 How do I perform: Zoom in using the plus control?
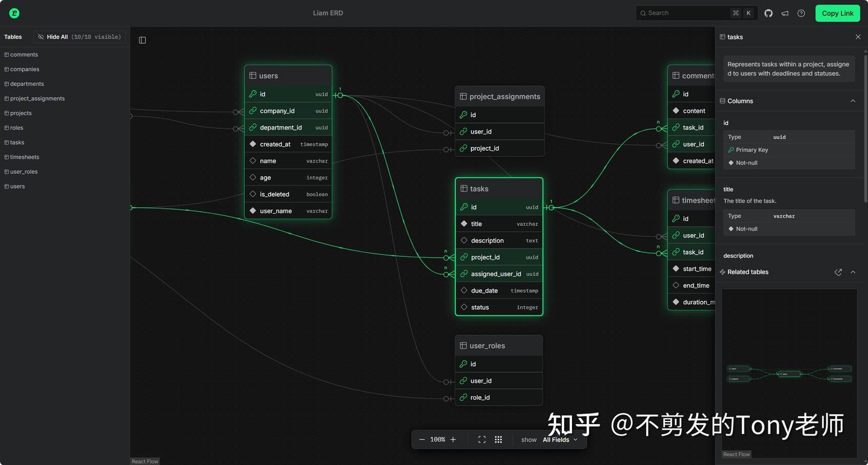pos(453,439)
